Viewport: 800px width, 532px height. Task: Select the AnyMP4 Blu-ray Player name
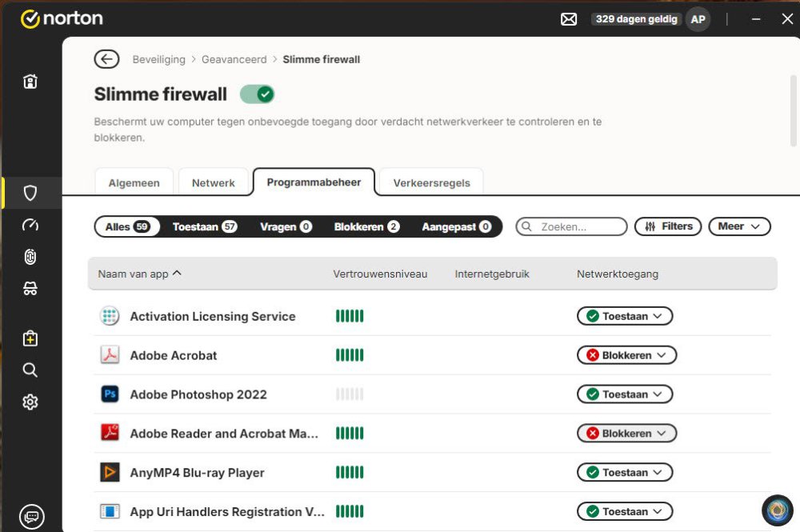point(197,472)
